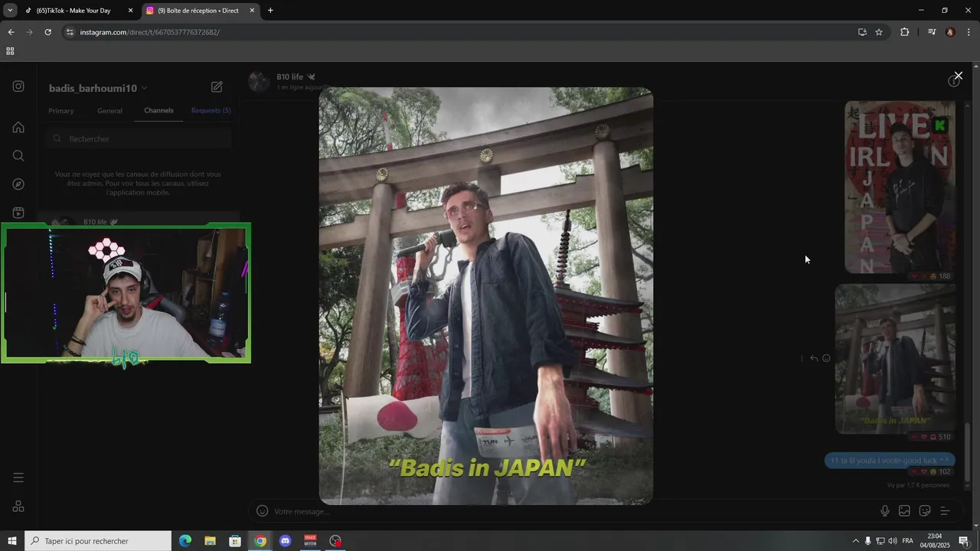Click the '11 ta lil youfa' message bubble
The image size is (980, 551).
(890, 461)
